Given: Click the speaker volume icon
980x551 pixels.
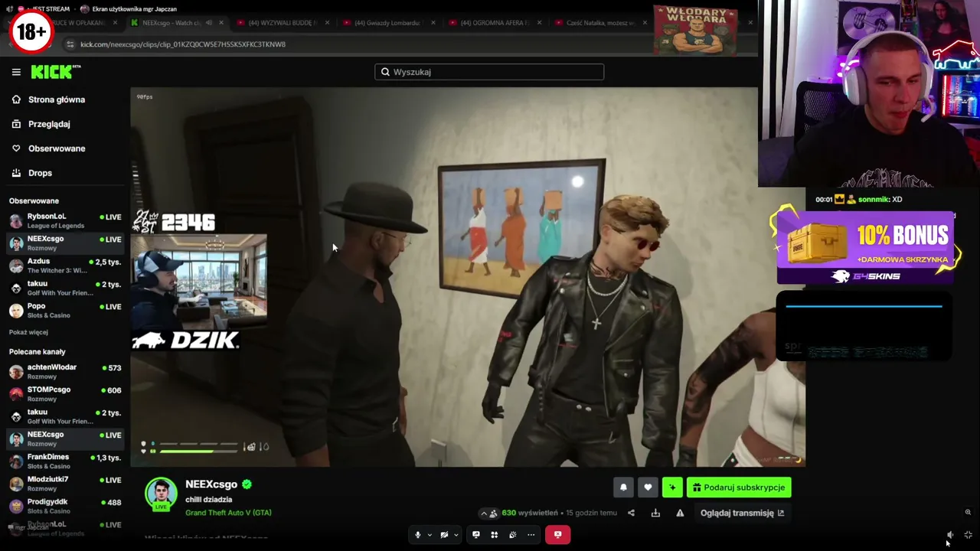Looking at the screenshot, I should point(950,536).
